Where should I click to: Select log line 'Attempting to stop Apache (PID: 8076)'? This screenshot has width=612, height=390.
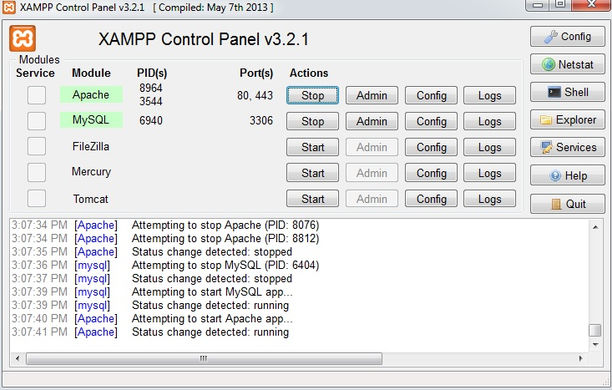pos(225,225)
